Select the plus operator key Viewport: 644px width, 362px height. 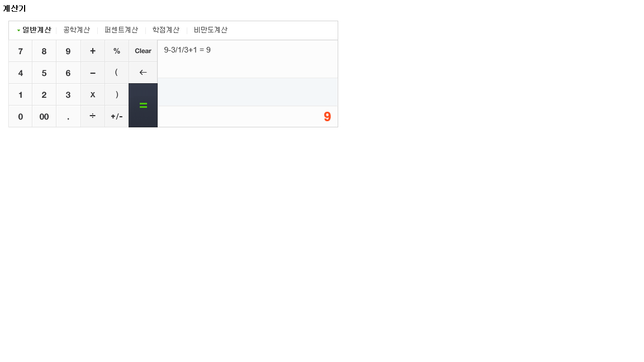tap(92, 51)
